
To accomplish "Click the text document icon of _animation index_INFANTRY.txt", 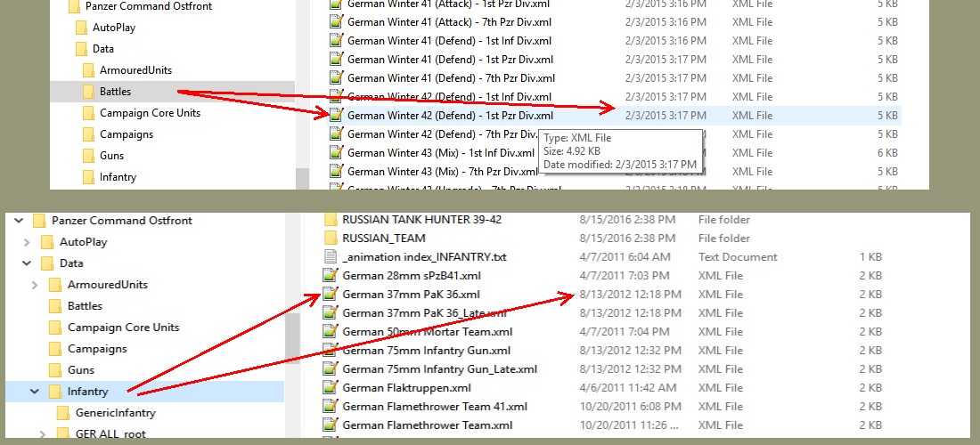I will tap(330, 256).
